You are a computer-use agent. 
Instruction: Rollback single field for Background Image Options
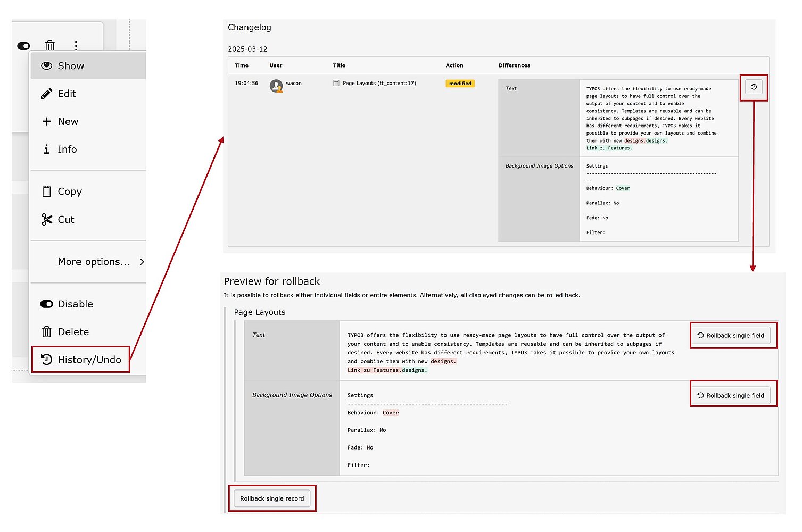(x=731, y=396)
